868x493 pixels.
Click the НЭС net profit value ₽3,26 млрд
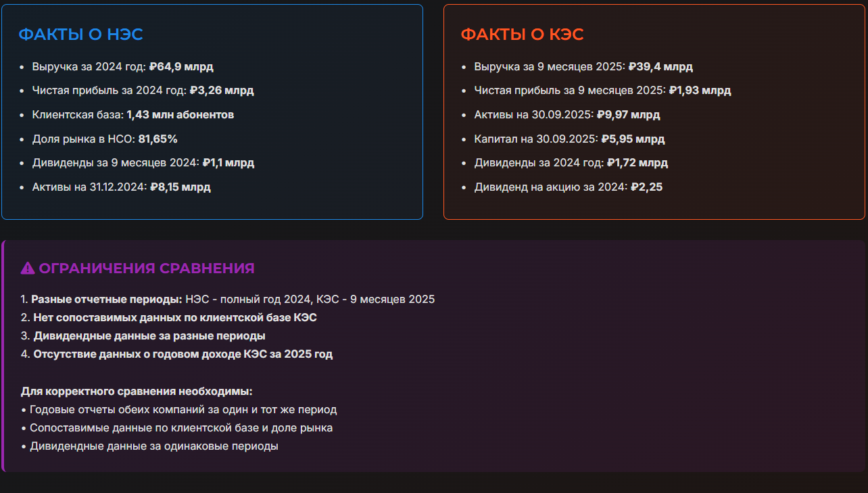tap(222, 91)
